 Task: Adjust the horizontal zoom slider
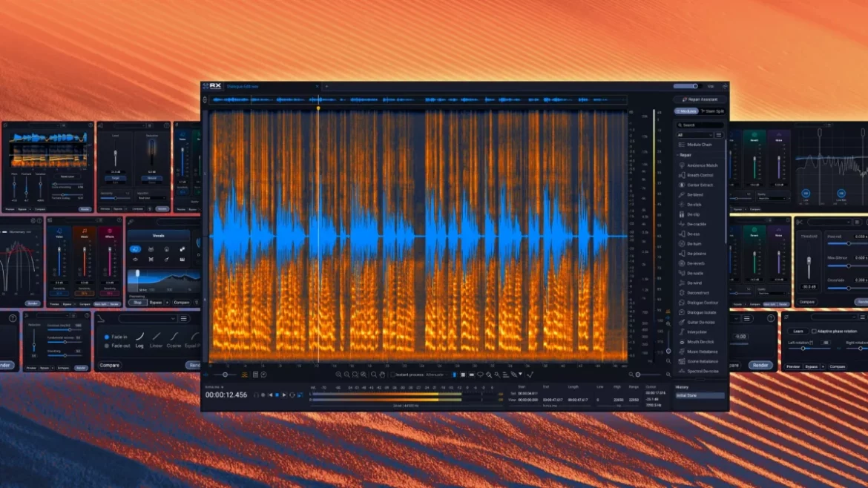tap(650, 375)
